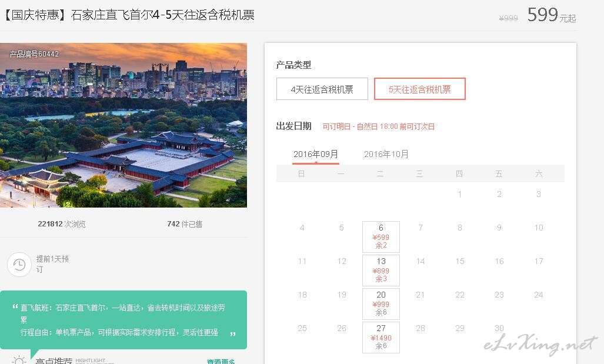Image resolution: width=604 pixels, height=364 pixels.
Task: Click the 提前1天预订 booking notice text
Action: (x=52, y=264)
